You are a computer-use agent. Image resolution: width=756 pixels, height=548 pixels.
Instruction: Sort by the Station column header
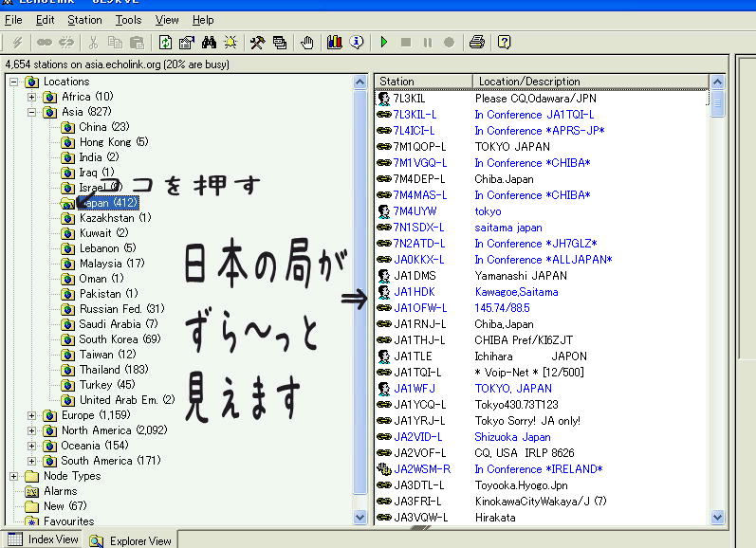423,82
